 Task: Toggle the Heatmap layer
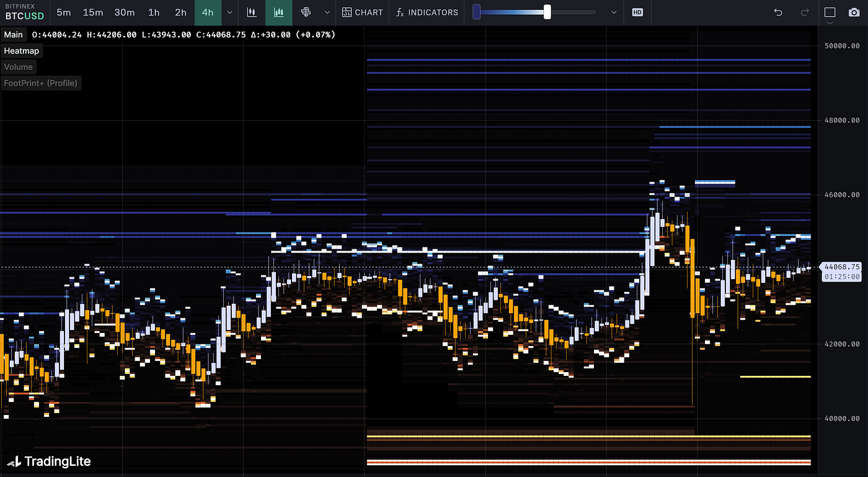tap(21, 51)
